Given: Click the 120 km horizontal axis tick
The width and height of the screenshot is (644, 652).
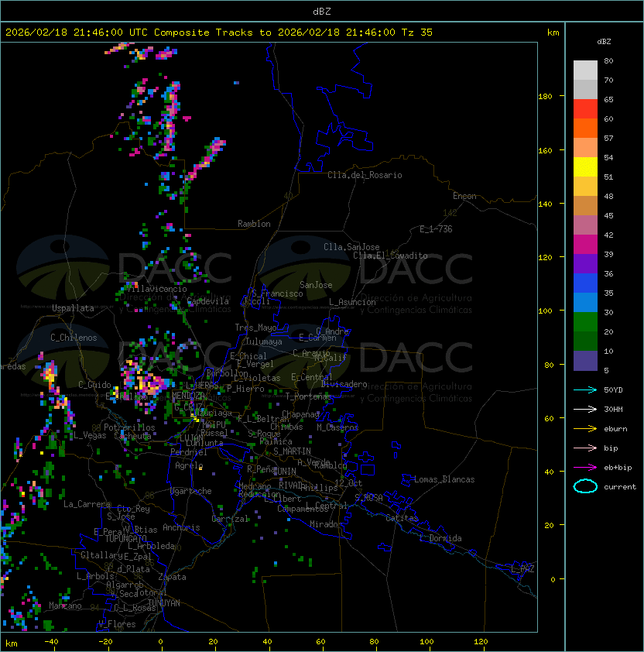Looking at the screenshot, I should [x=481, y=642].
